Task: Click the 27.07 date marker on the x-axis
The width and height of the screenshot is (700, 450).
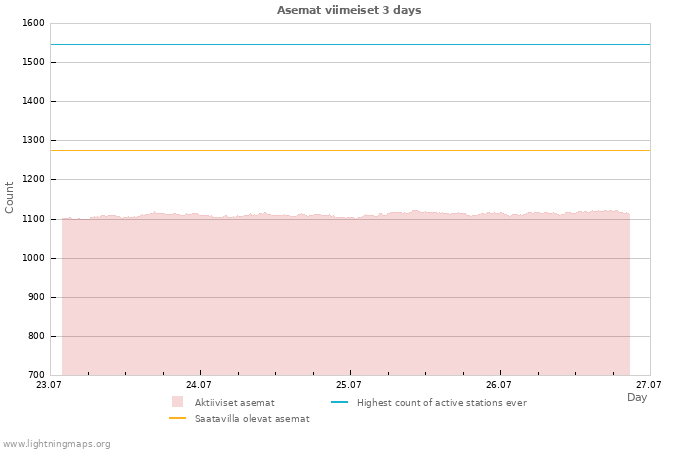Action: 649,385
